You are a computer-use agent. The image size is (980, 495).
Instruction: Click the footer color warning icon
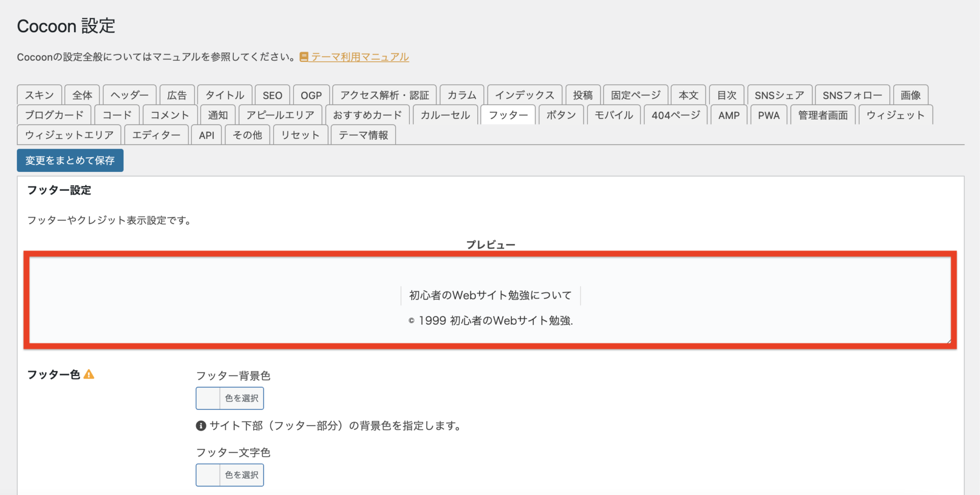[x=89, y=374]
